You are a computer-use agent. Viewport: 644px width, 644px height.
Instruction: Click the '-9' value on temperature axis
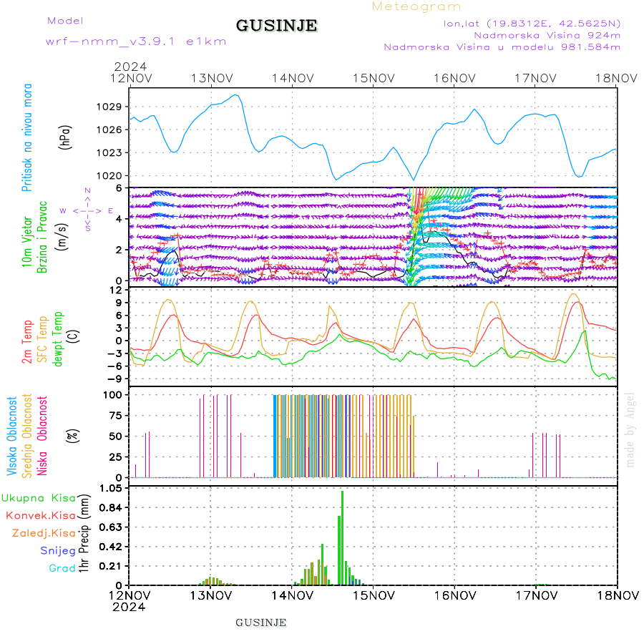(114, 379)
